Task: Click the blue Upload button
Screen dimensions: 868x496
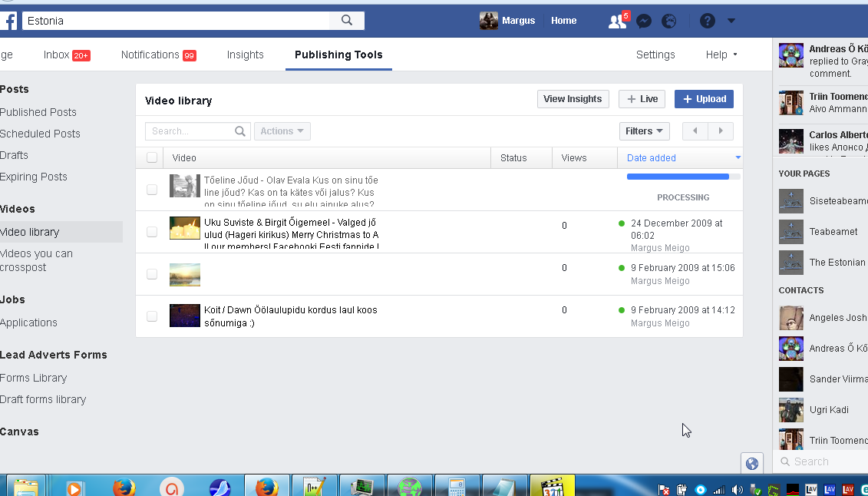Action: [x=704, y=99]
